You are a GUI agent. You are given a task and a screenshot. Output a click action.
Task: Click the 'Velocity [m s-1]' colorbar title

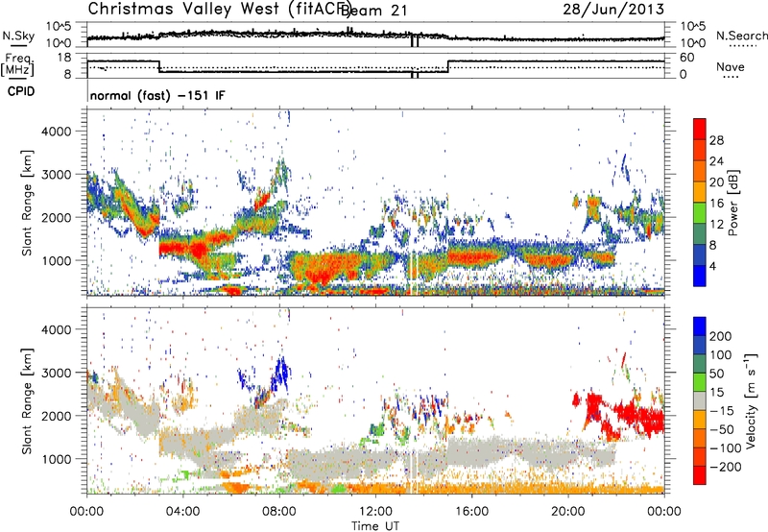pos(751,400)
